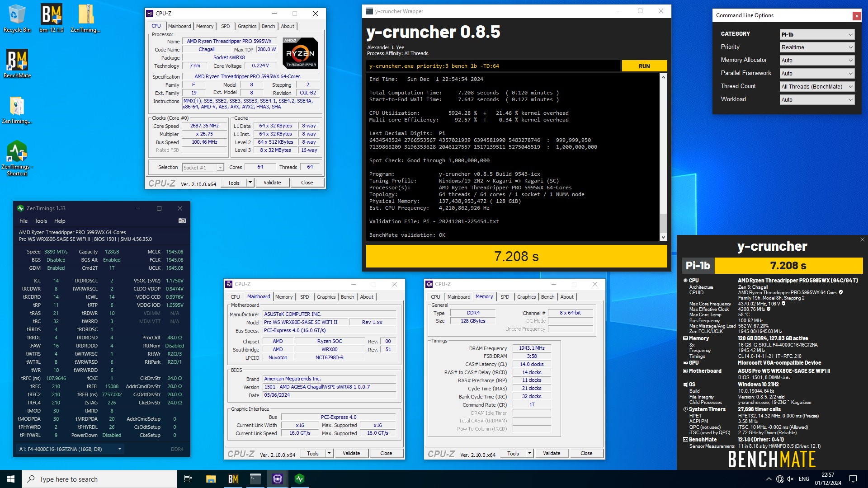Click the y-cruncher command line field
Image resolution: width=868 pixels, height=488 pixels.
[493, 66]
